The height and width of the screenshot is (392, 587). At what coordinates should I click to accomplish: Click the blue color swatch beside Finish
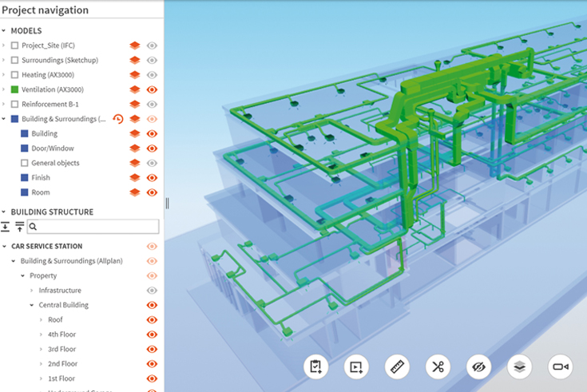point(24,177)
